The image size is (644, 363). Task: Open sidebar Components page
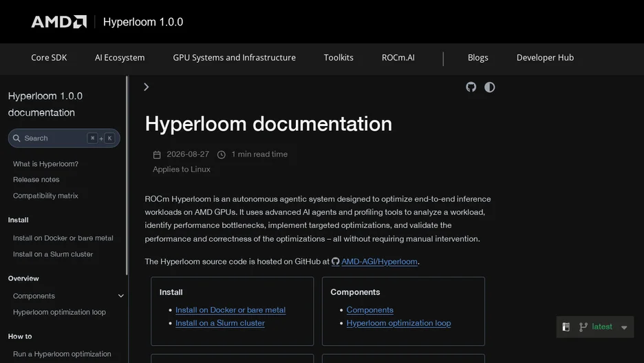point(34,296)
